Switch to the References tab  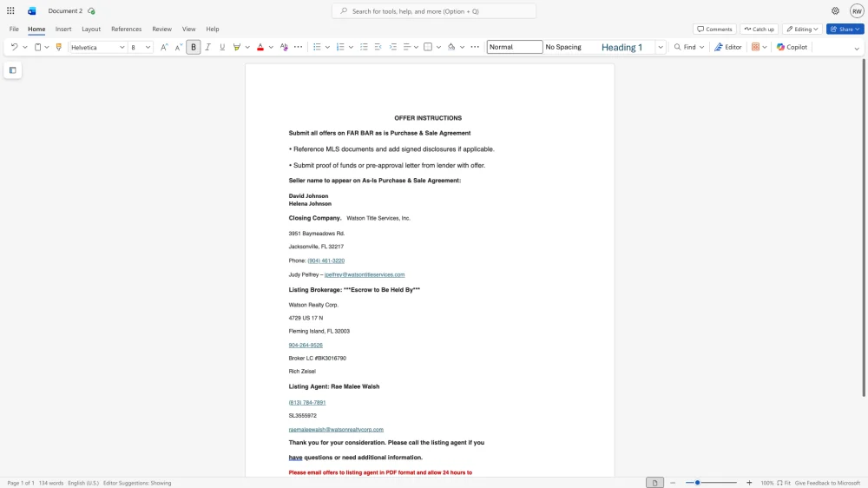pyautogui.click(x=126, y=29)
